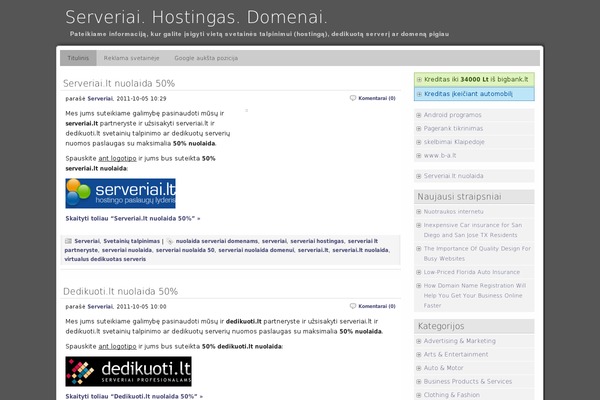The width and height of the screenshot is (600, 400).
Task: Open Komentarai (0) on Dedikuoti.lt post
Action: (377, 306)
